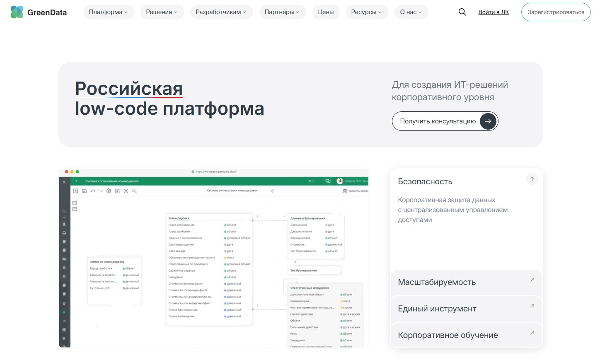The image size is (600, 364).
Task: Expand the Решения dropdown menu
Action: [x=162, y=12]
